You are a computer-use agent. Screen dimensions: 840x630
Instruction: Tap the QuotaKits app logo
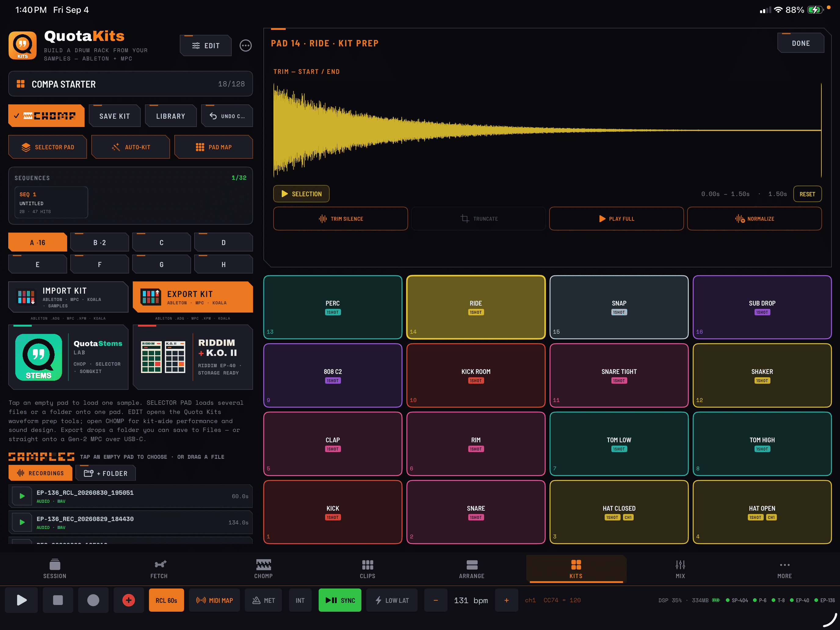pyautogui.click(x=22, y=45)
